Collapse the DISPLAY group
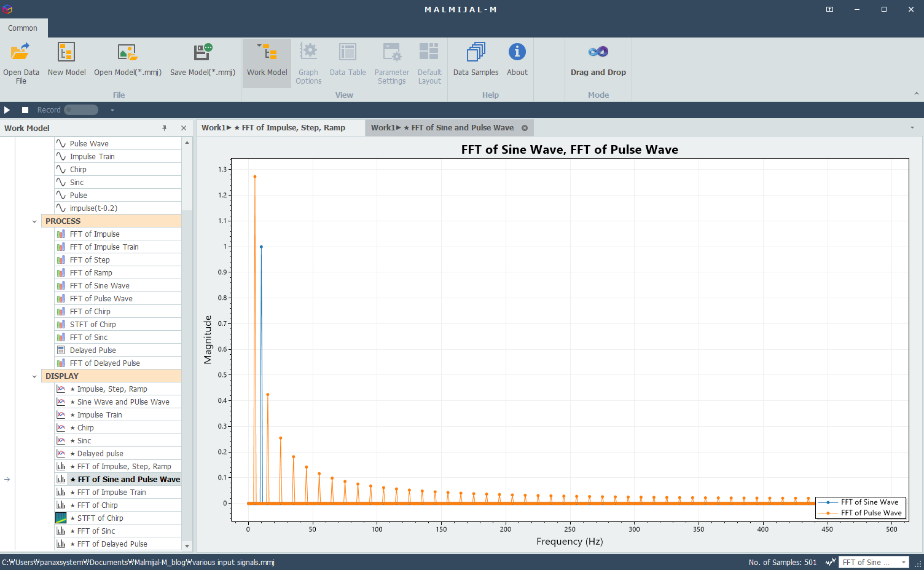The width and height of the screenshot is (924, 570). [34, 376]
